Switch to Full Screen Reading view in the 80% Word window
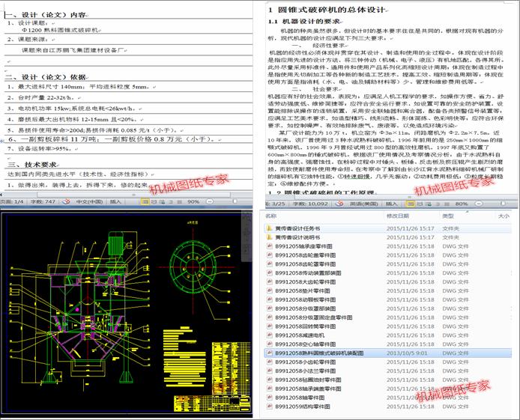Viewport: 520px width, 420px height. tap(420, 204)
